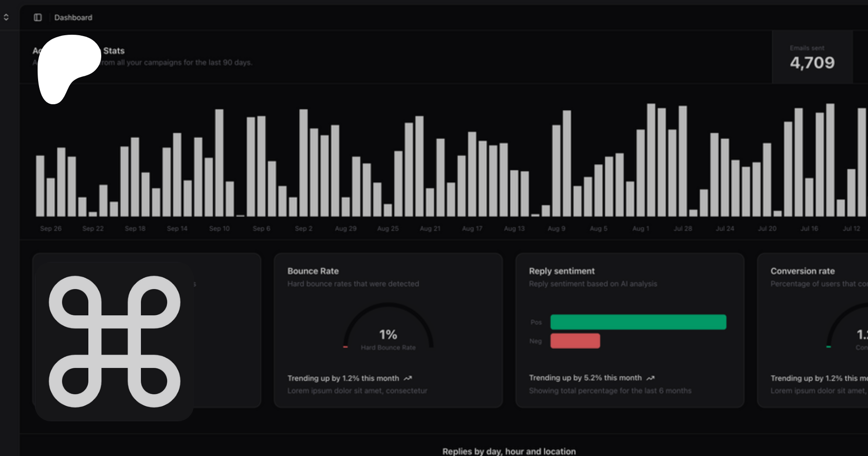Expand the up-down chevron switcher in sidebar
868x456 pixels.
pos(6,17)
